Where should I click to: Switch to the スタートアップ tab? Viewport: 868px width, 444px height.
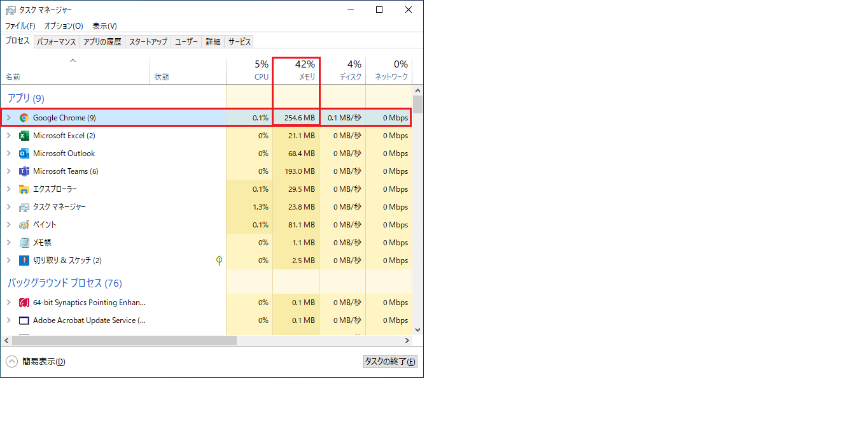click(148, 42)
